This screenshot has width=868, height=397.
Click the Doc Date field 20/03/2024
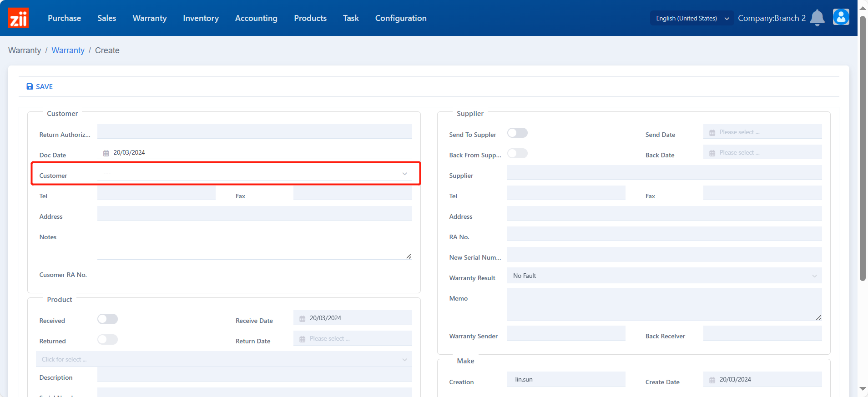coord(255,152)
